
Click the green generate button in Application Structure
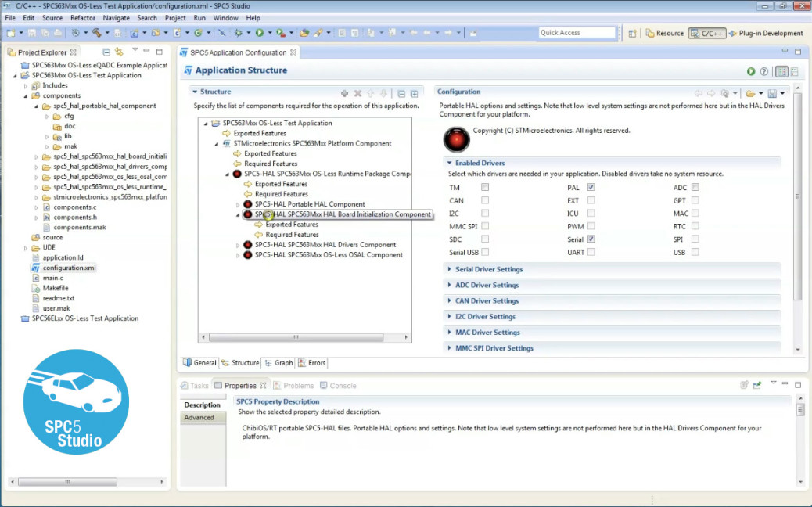click(x=751, y=71)
